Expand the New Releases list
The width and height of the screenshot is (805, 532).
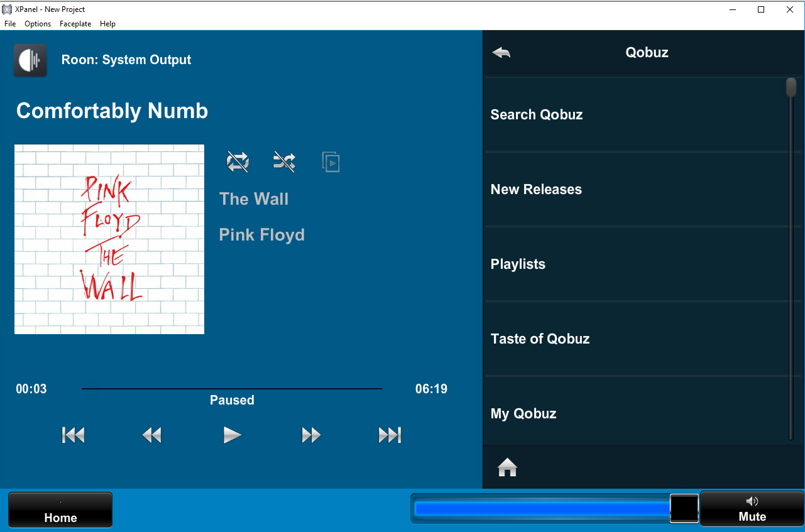635,189
